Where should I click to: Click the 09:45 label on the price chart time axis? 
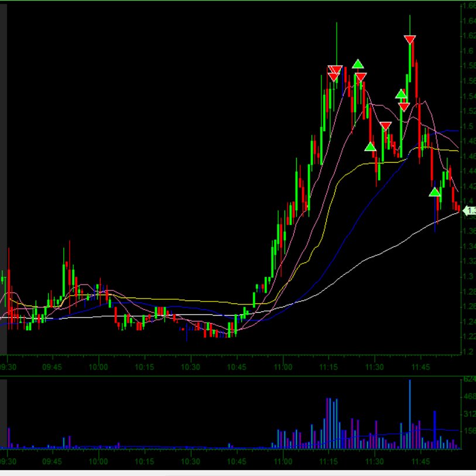pos(52,367)
